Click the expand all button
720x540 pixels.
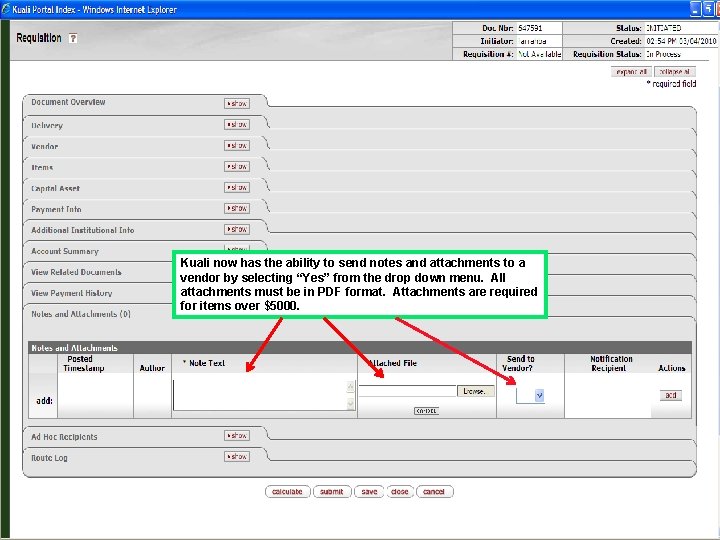[x=631, y=72]
